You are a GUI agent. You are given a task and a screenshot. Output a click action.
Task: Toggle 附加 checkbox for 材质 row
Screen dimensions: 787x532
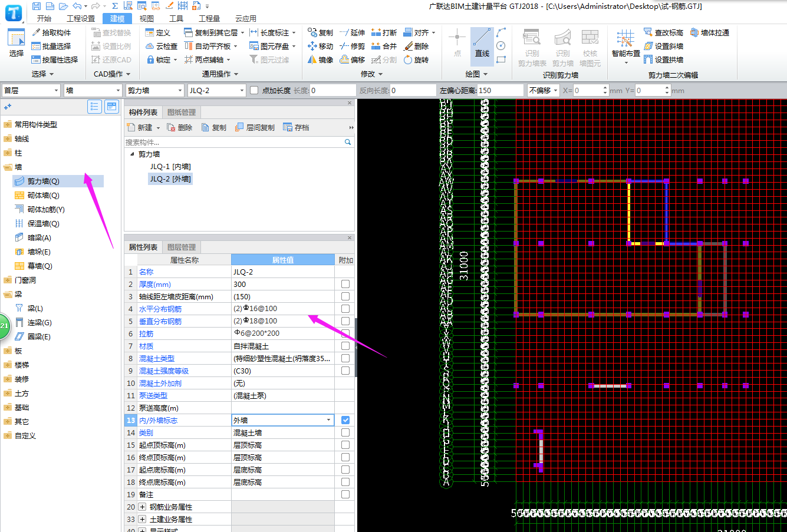[345, 346]
